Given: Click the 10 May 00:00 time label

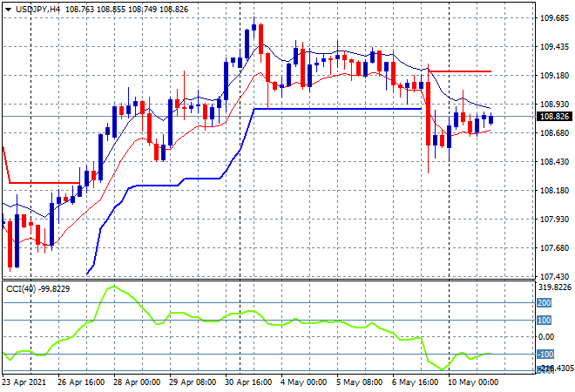Looking at the screenshot, I should click(473, 382).
